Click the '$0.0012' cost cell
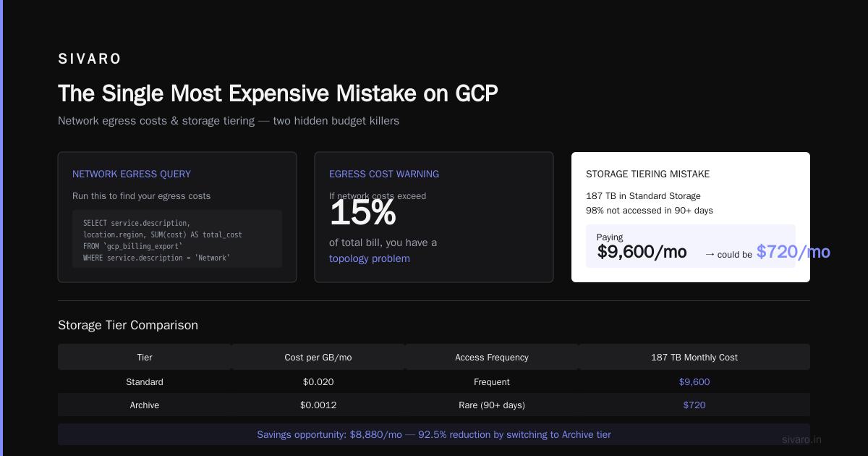This screenshot has height=456, width=868. coord(318,405)
